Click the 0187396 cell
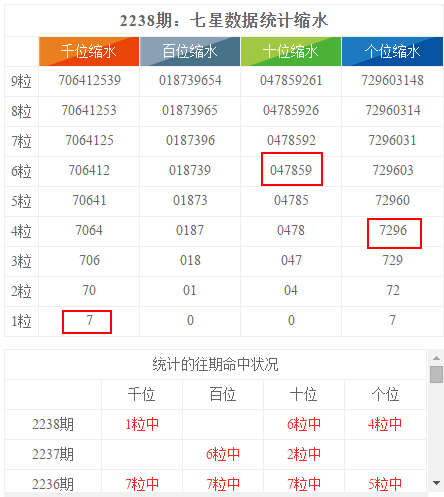444x497 pixels. pyautogui.click(x=190, y=140)
